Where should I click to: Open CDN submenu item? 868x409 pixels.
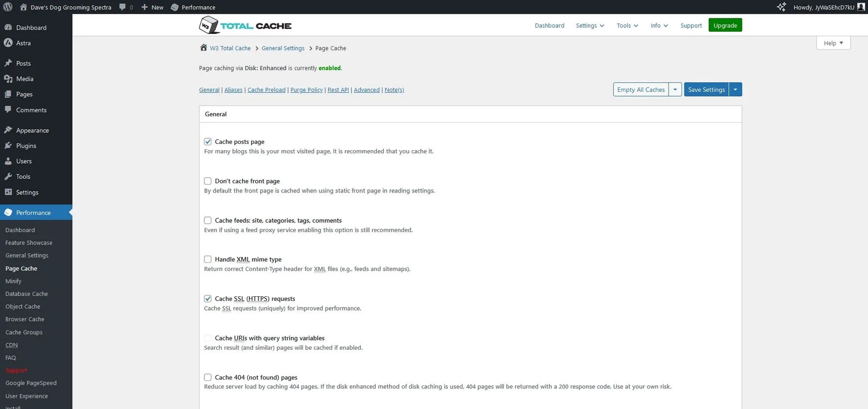tap(12, 345)
